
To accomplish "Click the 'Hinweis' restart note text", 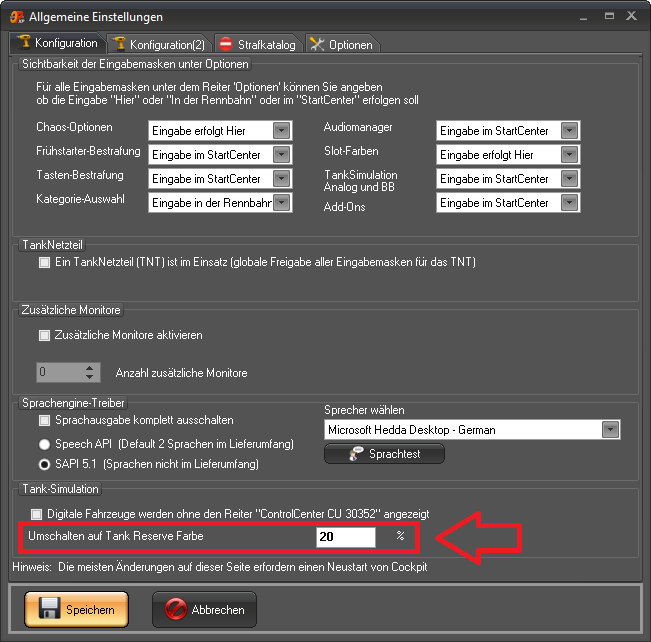I will click(x=220, y=567).
